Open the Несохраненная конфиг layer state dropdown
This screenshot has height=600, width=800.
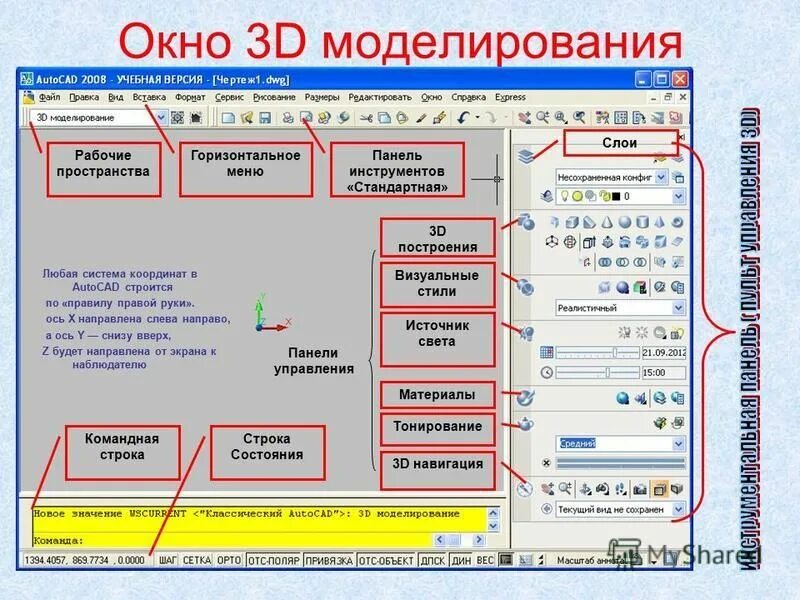[x=661, y=177]
